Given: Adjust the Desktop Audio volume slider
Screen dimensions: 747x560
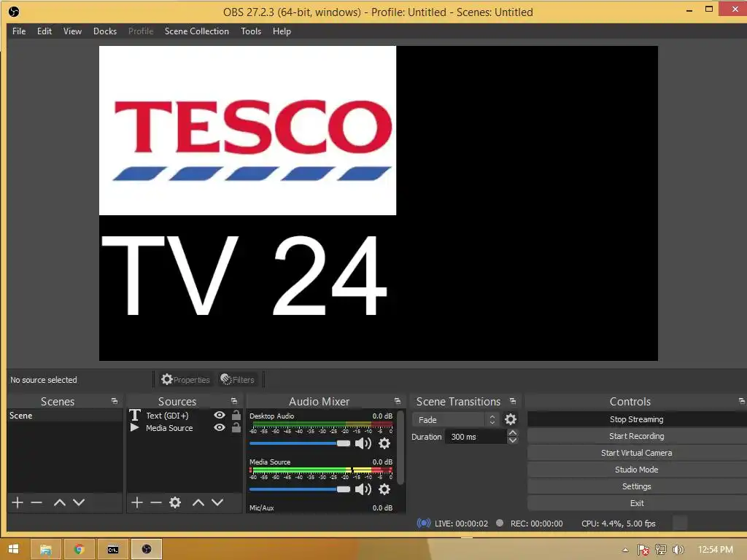Looking at the screenshot, I should [x=300, y=443].
